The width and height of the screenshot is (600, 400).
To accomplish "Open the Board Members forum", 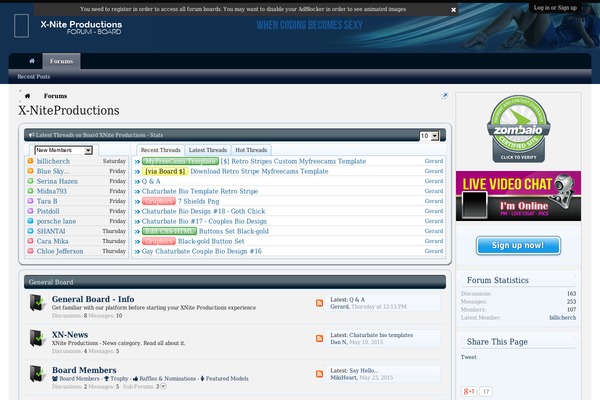I will tap(84, 370).
